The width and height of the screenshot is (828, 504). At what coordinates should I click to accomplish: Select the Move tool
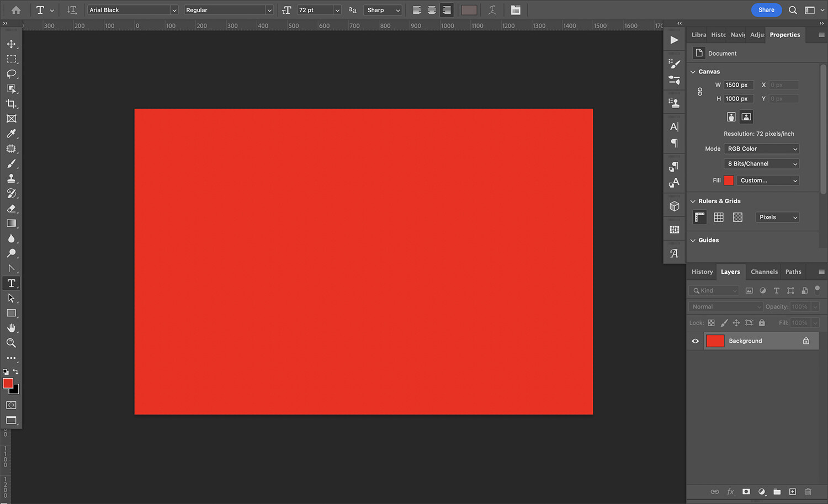[11, 44]
